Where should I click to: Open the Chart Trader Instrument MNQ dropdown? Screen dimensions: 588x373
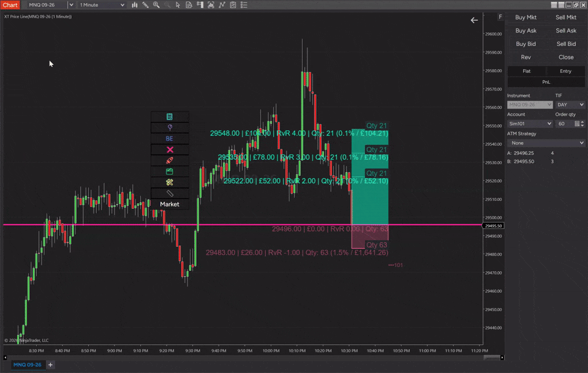(x=530, y=105)
